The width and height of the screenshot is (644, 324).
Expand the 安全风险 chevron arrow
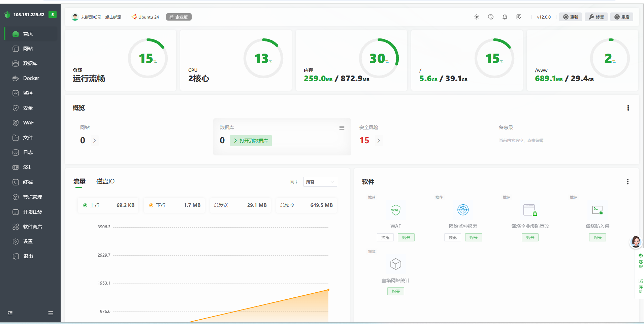(x=379, y=141)
